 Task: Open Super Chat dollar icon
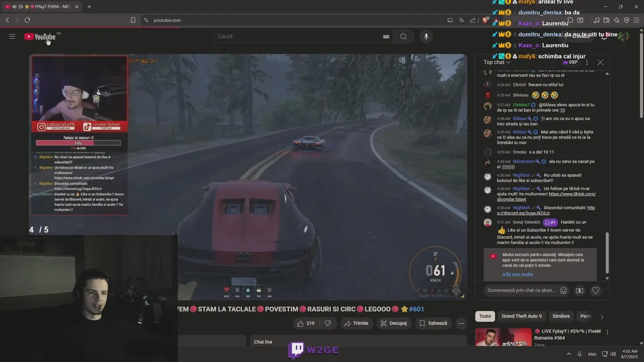(580, 290)
